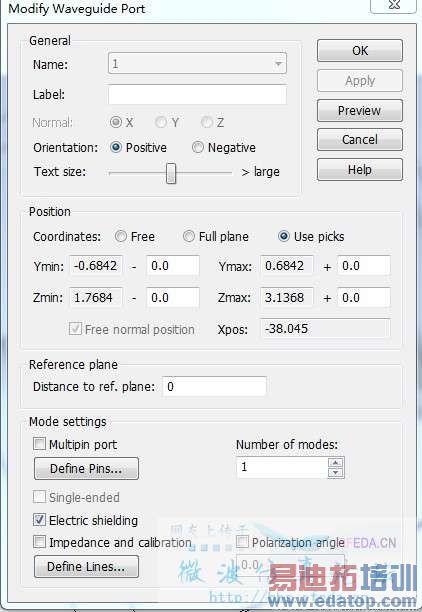This screenshot has width=422, height=612.
Task: Open the Name dropdown list
Action: click(278, 64)
